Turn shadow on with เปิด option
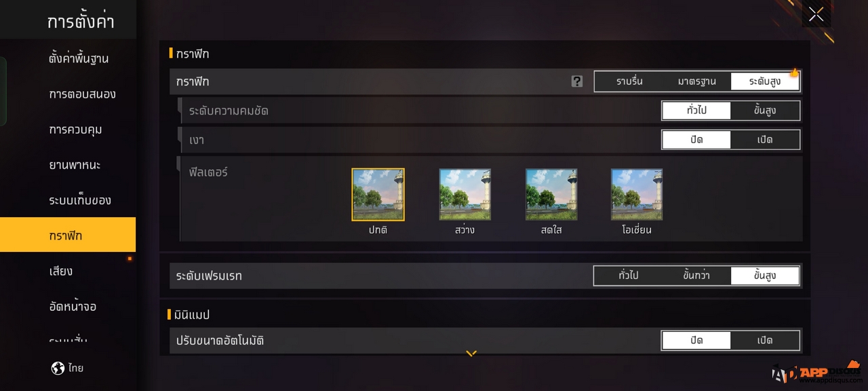 (x=765, y=139)
